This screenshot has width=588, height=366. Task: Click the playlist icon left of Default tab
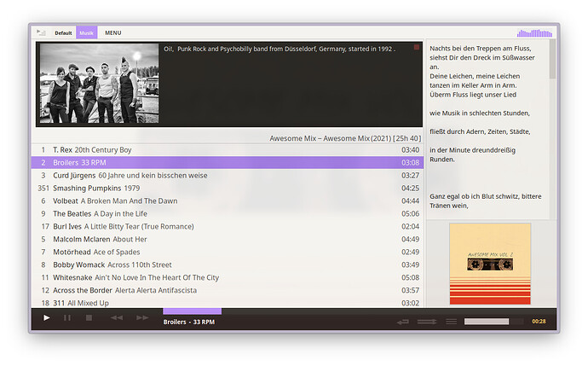click(x=41, y=32)
